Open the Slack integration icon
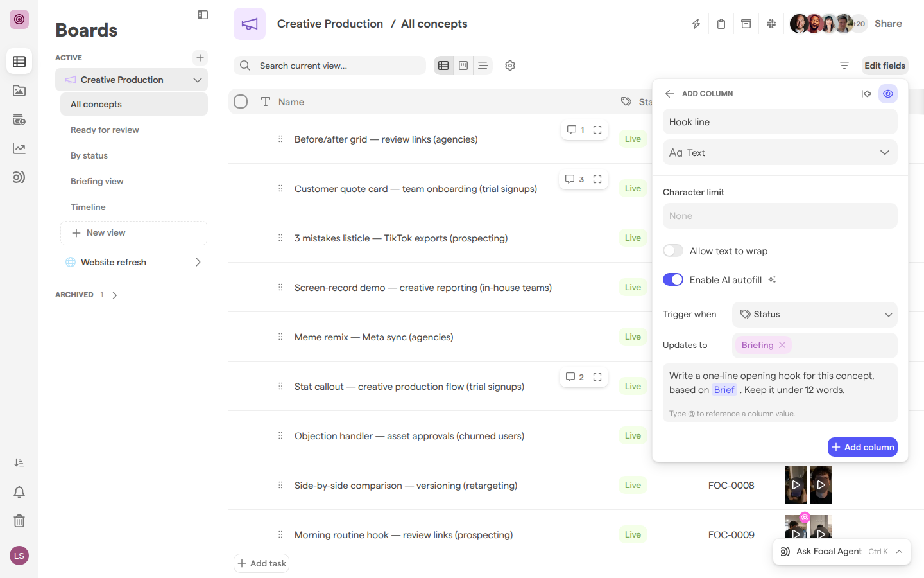Viewport: 924px width, 578px height. click(x=771, y=24)
